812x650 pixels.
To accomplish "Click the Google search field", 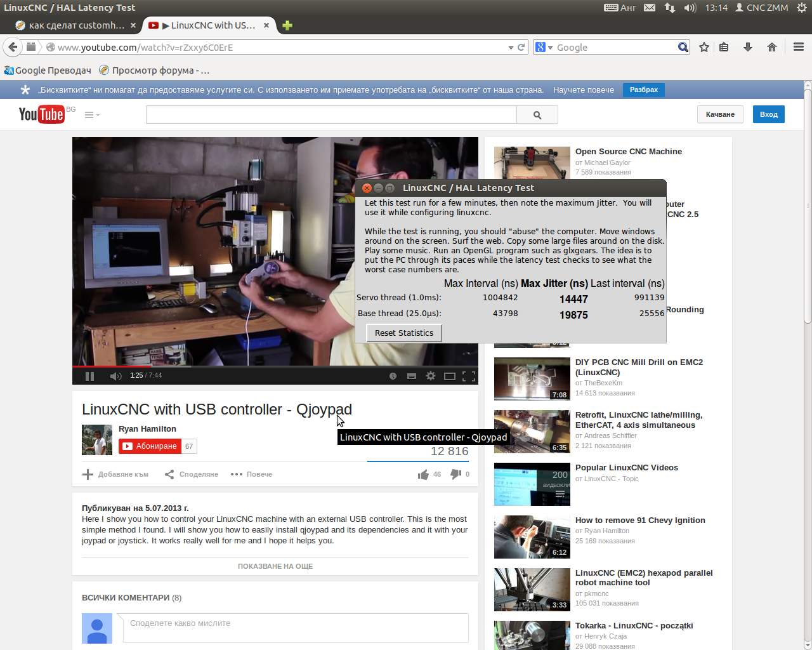I will 615,47.
